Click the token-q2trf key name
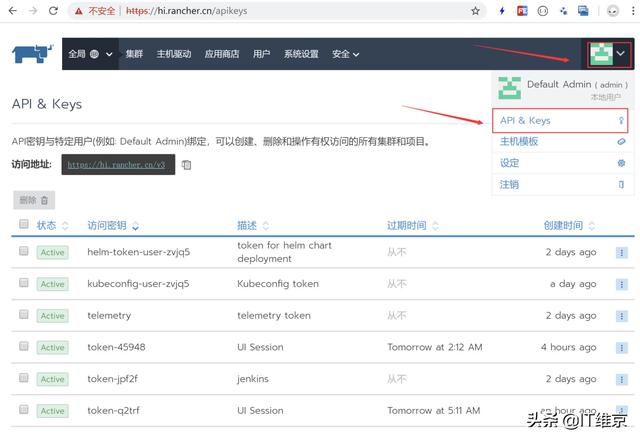 pos(113,410)
